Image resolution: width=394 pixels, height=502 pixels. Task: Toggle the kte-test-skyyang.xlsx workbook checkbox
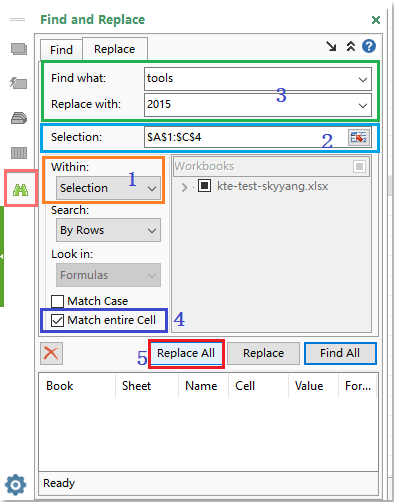(x=204, y=186)
